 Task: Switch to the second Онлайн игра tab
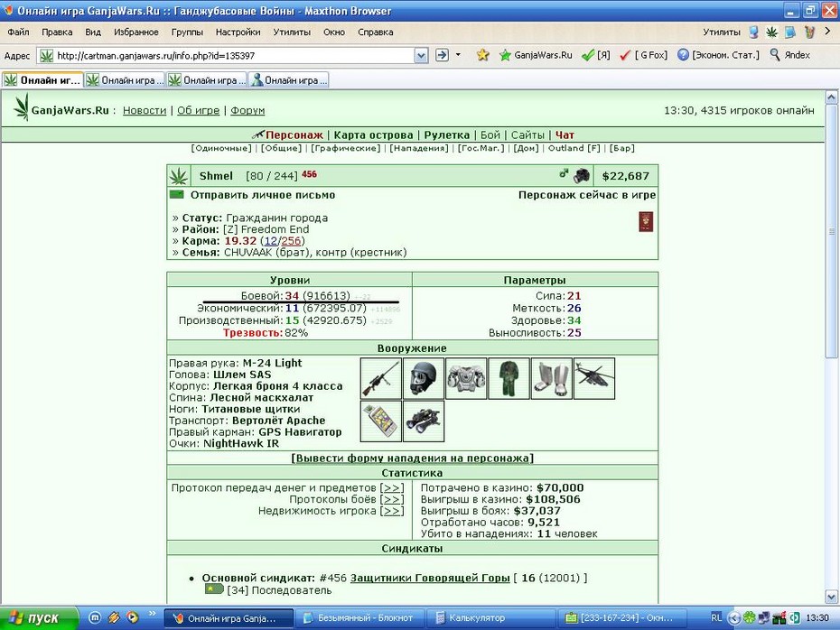click(x=125, y=80)
